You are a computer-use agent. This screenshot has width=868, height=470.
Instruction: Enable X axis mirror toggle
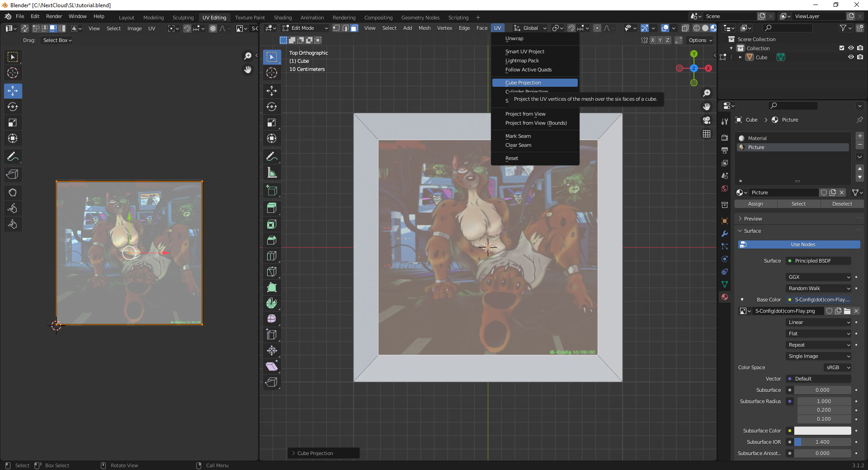pos(652,40)
